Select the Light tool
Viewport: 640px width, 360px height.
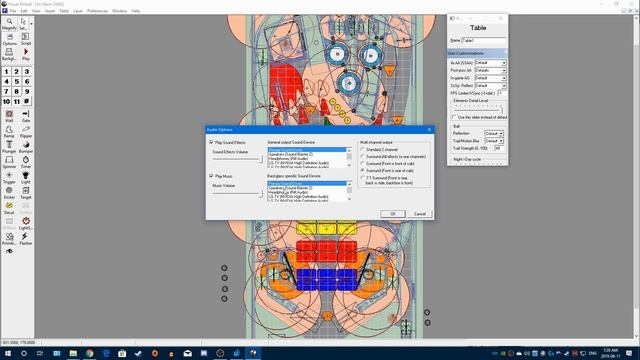(x=25, y=178)
